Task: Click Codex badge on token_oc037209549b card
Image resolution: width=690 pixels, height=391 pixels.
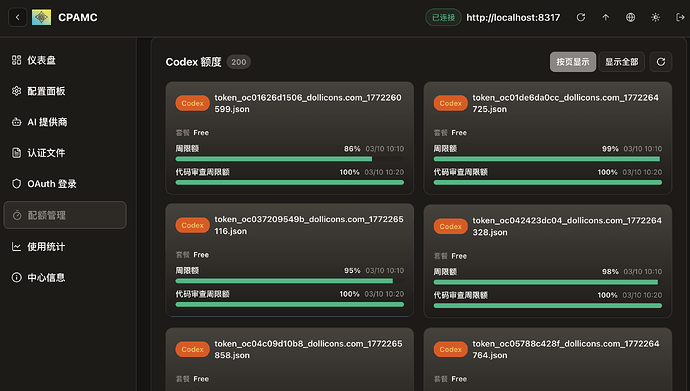Action: point(192,225)
